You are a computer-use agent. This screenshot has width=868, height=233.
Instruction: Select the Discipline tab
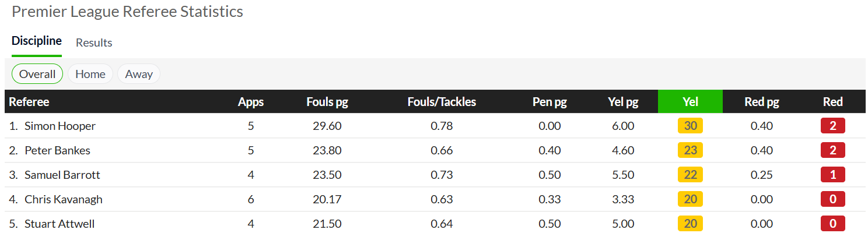[37, 41]
